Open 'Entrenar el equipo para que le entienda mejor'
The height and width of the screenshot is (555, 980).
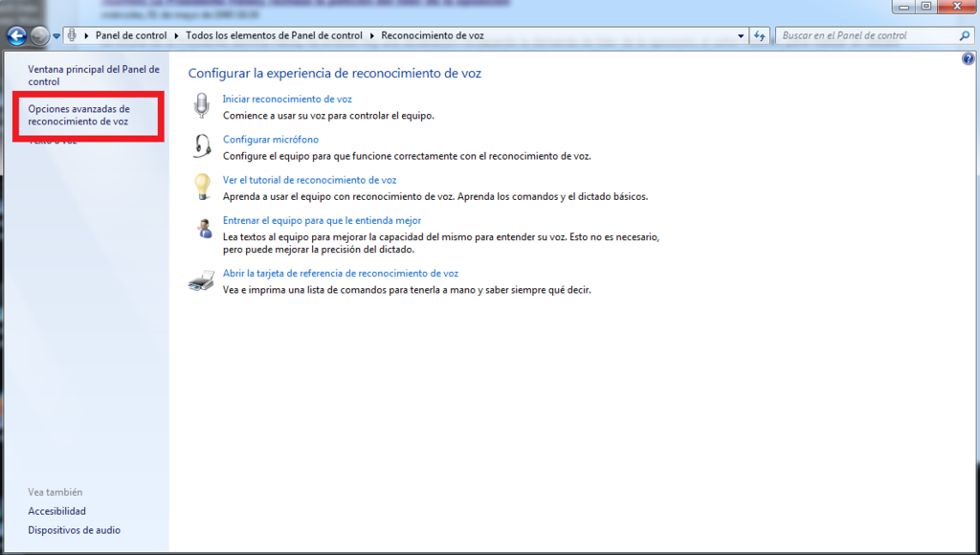point(322,221)
